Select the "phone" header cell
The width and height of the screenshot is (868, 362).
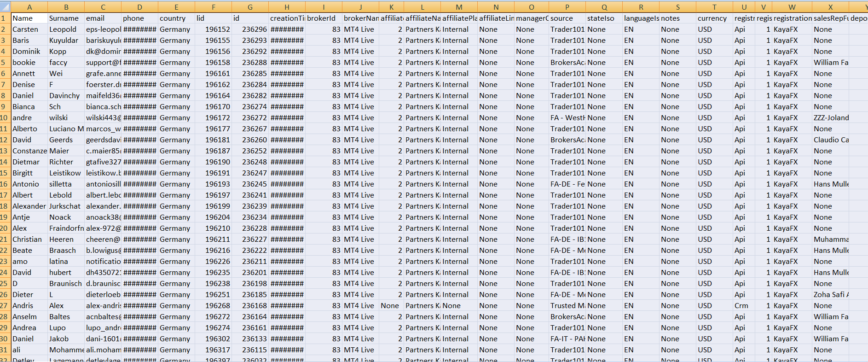[140, 18]
